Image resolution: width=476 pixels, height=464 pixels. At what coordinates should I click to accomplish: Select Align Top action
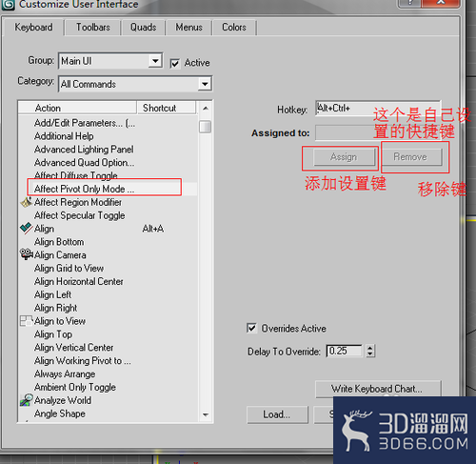pyautogui.click(x=53, y=334)
